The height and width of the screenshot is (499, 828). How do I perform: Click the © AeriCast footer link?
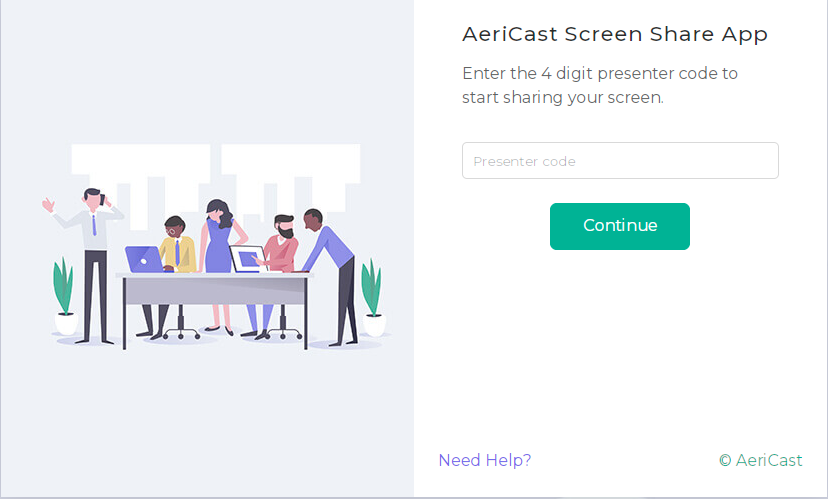coord(760,460)
